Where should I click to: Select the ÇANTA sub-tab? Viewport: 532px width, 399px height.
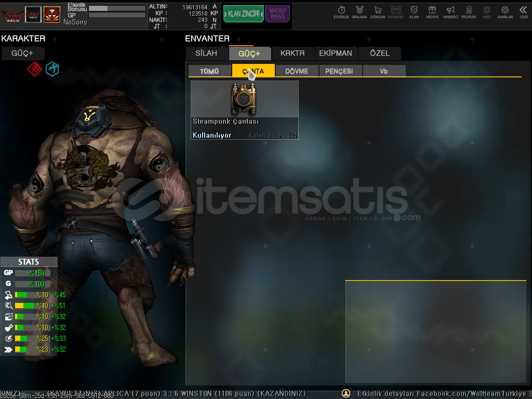[253, 71]
